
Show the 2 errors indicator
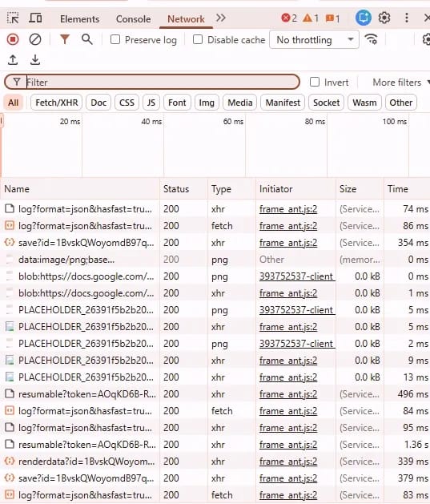tap(289, 18)
